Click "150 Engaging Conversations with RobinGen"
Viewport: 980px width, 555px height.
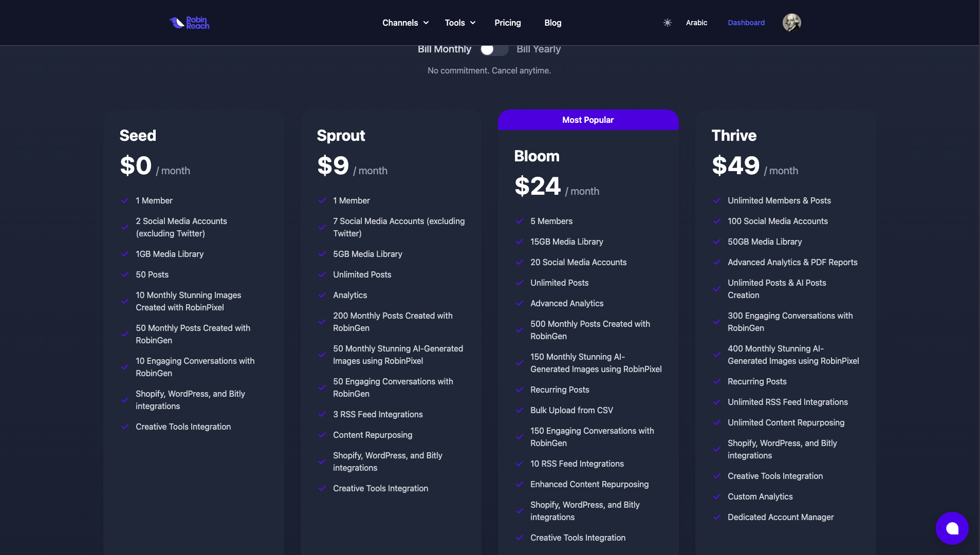coord(592,437)
